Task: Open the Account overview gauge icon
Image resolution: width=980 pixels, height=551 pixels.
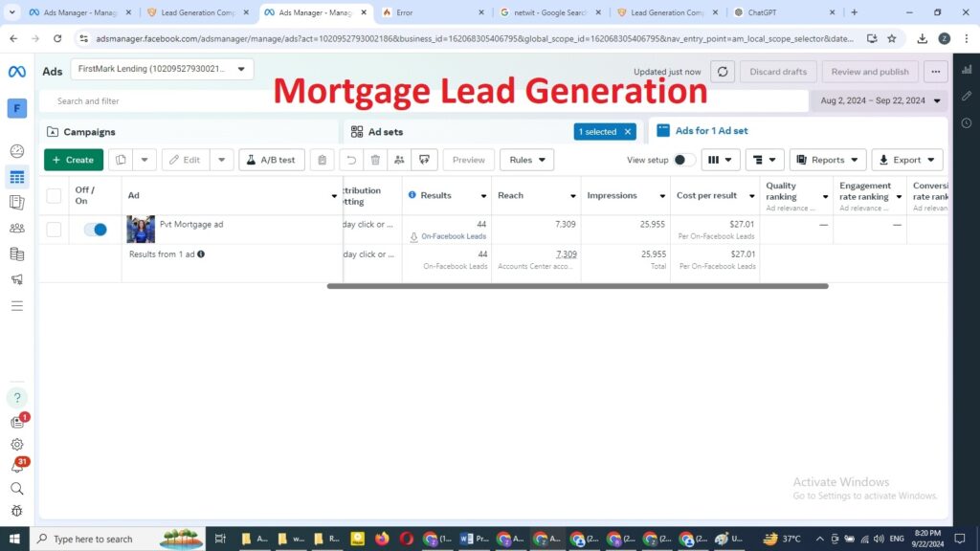Action: (x=17, y=151)
